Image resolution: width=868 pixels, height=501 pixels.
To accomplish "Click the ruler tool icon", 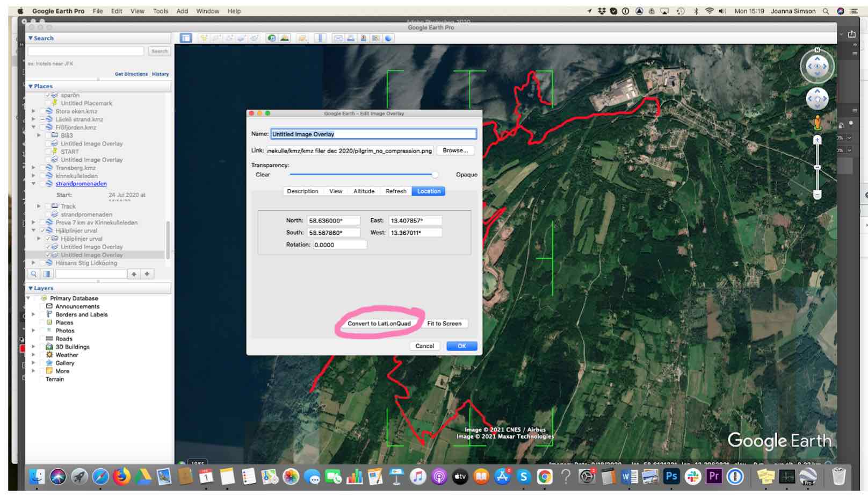I will [x=320, y=38].
